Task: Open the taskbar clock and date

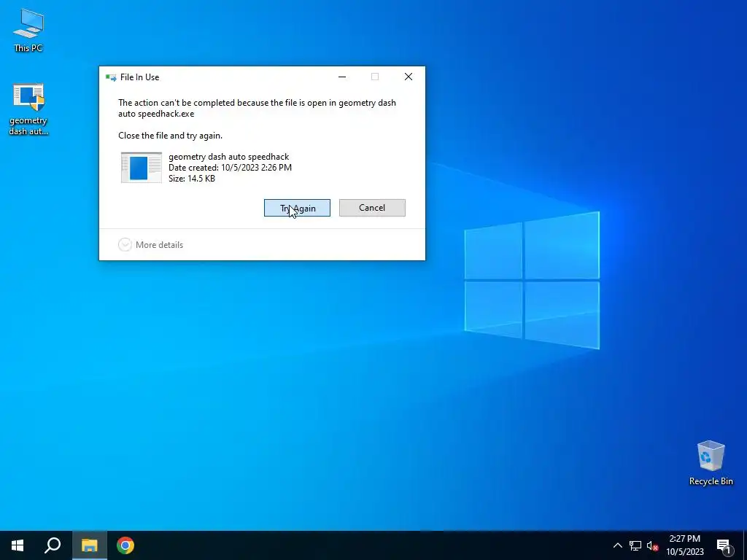Action: click(x=684, y=545)
